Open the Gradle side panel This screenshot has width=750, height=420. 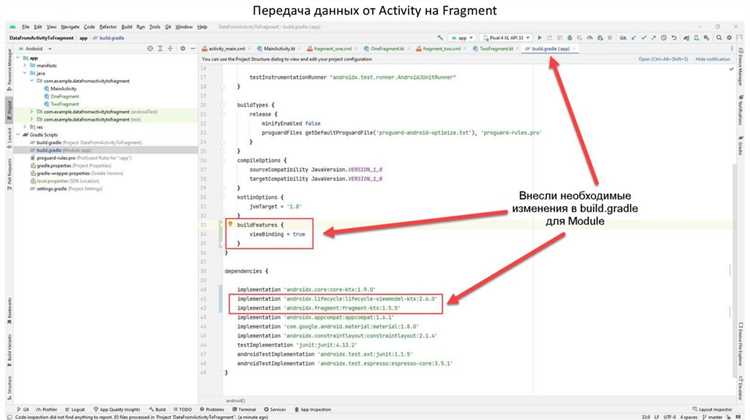[740, 147]
